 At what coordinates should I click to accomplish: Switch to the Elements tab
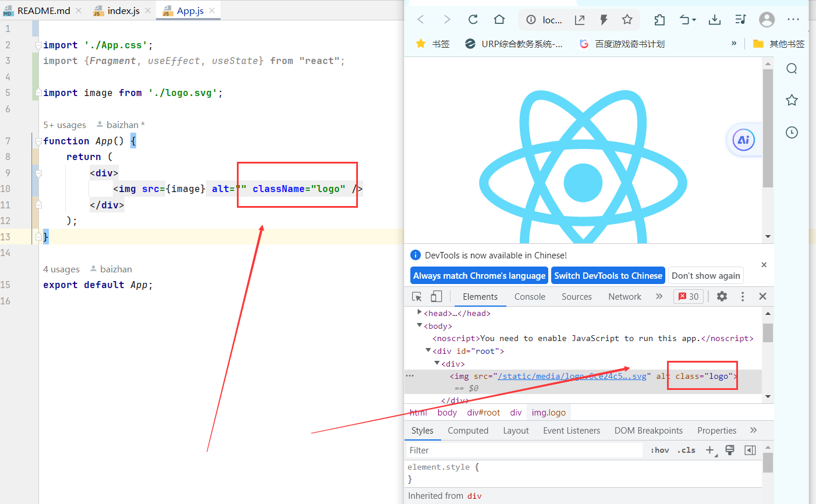tap(480, 296)
